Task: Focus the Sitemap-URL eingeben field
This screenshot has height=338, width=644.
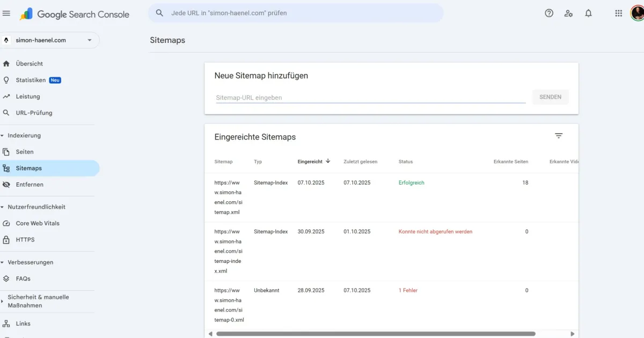Action: pyautogui.click(x=370, y=97)
